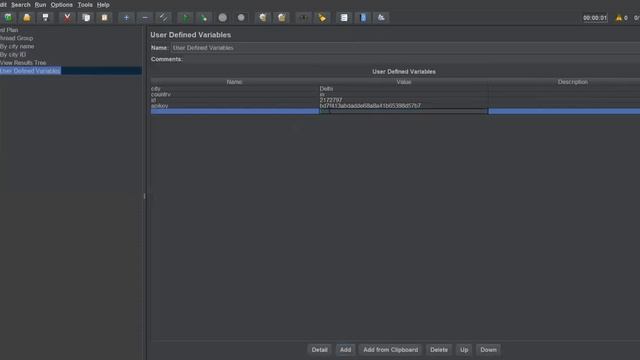
Task: Click the Delete button
Action: point(439,350)
